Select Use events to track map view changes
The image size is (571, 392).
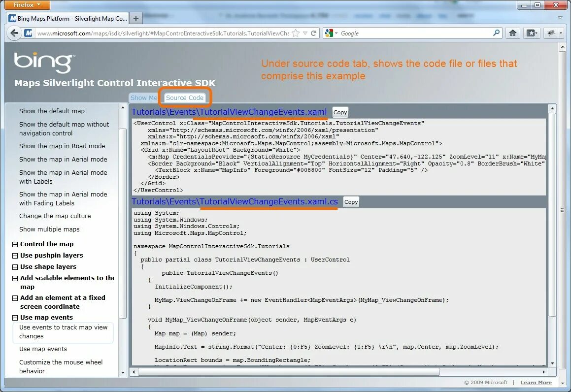pos(63,331)
